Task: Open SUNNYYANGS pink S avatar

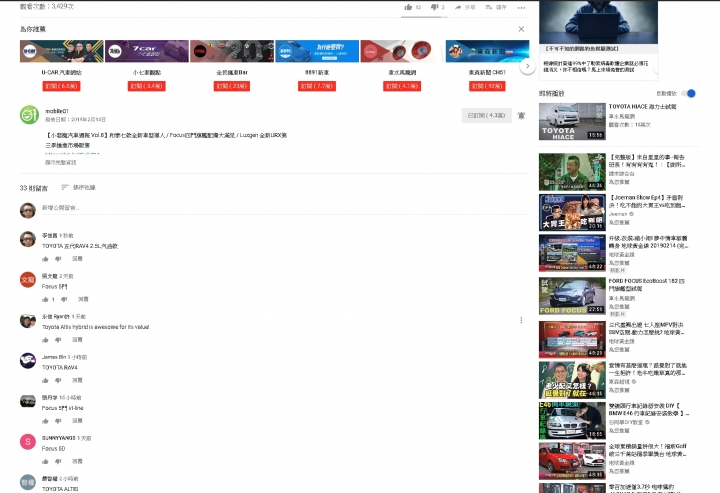Action: click(28, 442)
